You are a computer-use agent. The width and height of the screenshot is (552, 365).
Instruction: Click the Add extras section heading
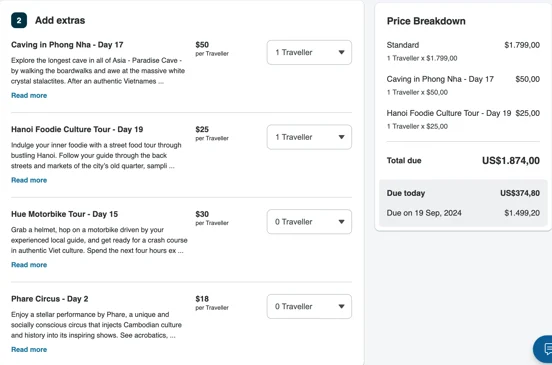[60, 20]
